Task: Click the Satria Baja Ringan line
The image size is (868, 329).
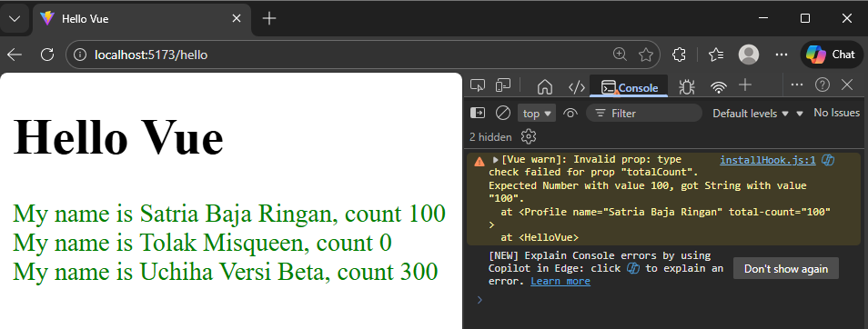Action: point(229,214)
